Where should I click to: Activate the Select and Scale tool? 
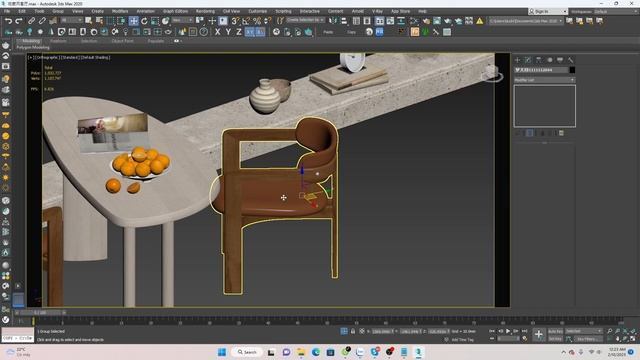tap(155, 21)
